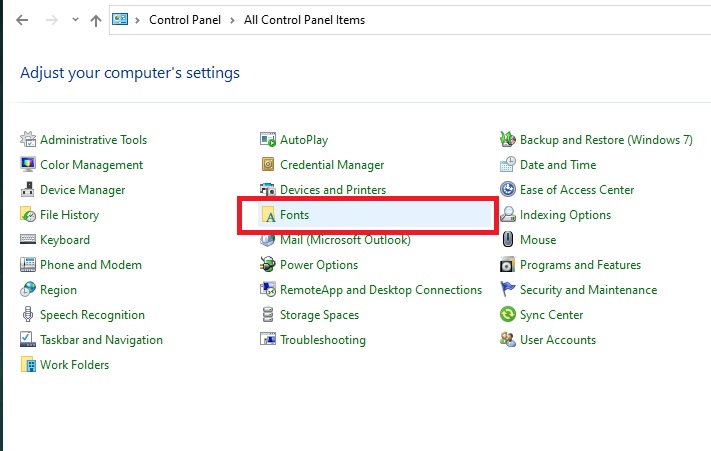Expand the recent locations dropdown arrow
Image resolution: width=711 pixels, height=451 pixels.
pyautogui.click(x=75, y=19)
